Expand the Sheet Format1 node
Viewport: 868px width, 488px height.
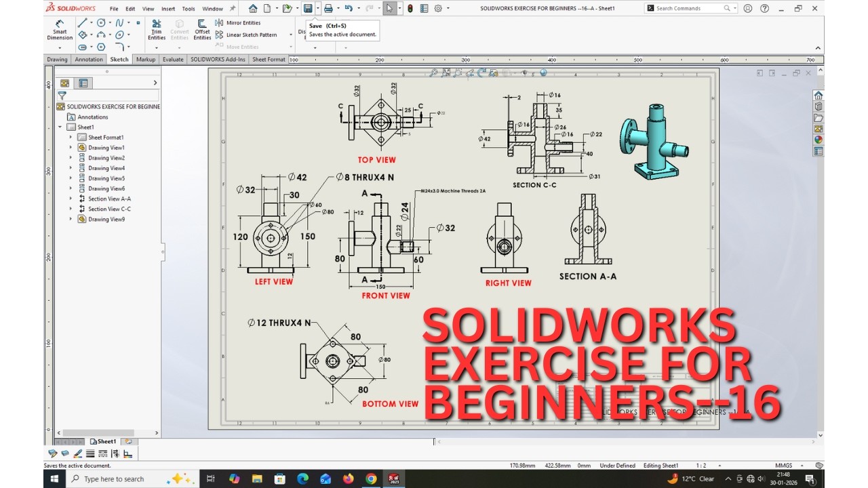click(71, 138)
